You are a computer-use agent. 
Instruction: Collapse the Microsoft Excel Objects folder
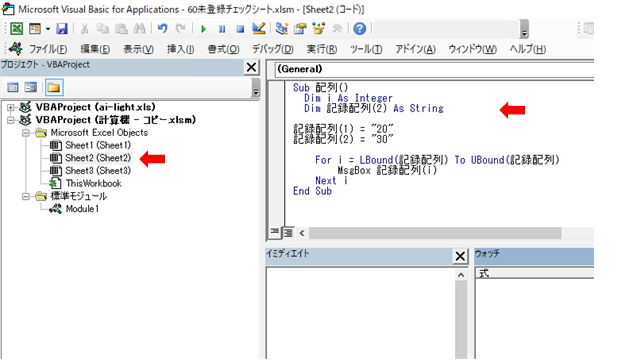click(x=26, y=133)
